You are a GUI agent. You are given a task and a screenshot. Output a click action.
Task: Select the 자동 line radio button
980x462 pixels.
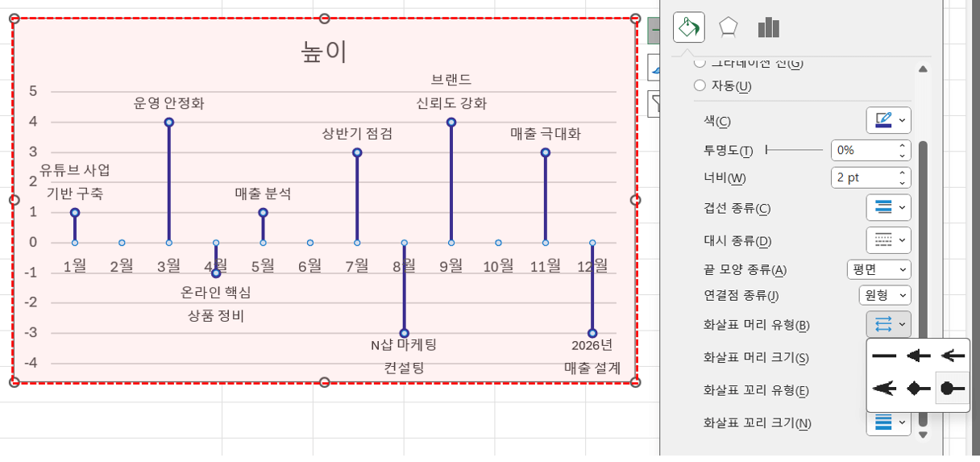[x=700, y=85]
